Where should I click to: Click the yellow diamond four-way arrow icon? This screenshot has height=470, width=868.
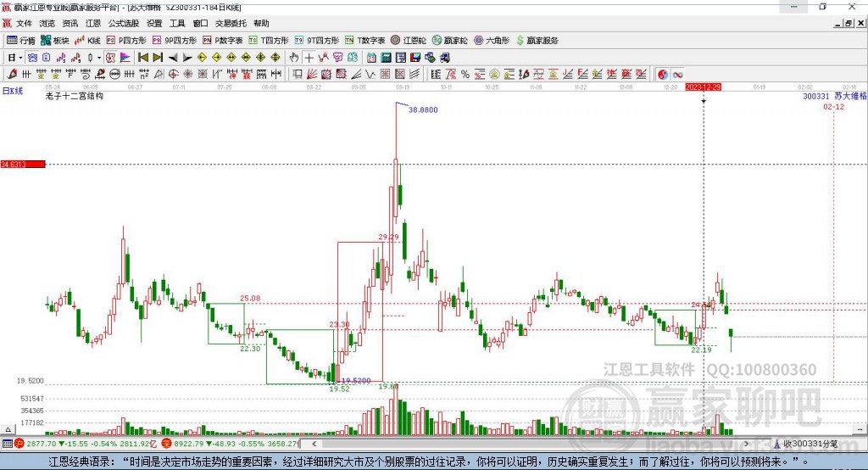(x=261, y=57)
